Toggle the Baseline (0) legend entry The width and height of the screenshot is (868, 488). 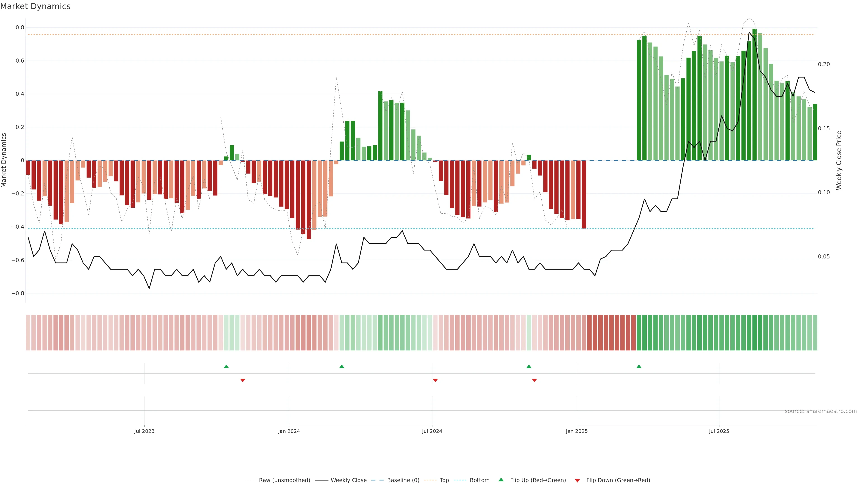403,480
